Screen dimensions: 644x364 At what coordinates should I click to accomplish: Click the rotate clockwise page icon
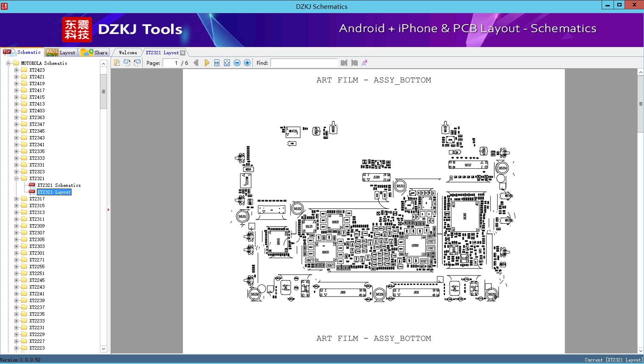pyautogui.click(x=137, y=63)
